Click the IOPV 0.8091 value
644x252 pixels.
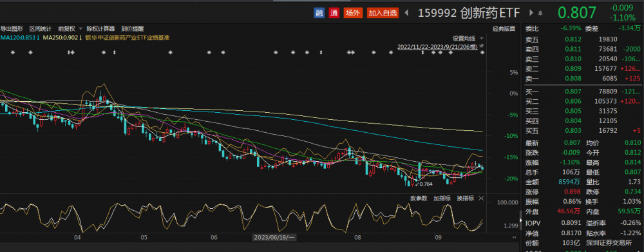click(x=572, y=224)
